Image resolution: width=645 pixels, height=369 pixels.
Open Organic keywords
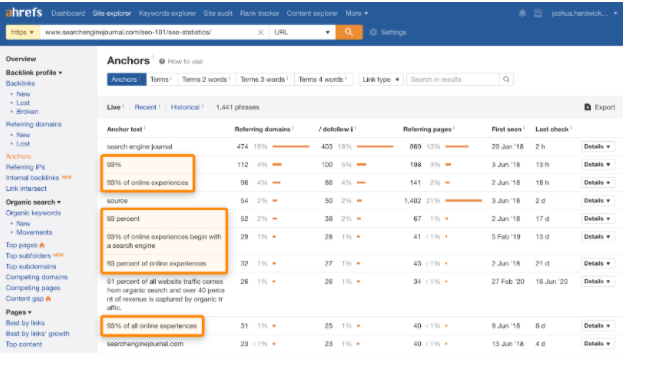click(x=33, y=213)
